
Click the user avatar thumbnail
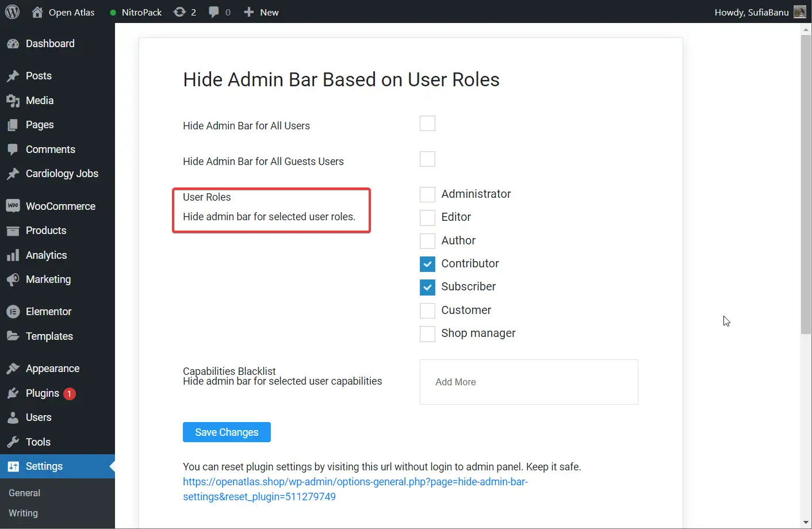[x=799, y=12]
